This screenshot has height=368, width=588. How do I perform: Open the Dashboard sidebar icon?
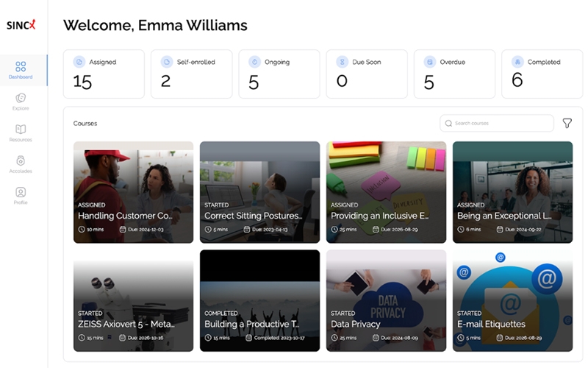click(x=21, y=67)
